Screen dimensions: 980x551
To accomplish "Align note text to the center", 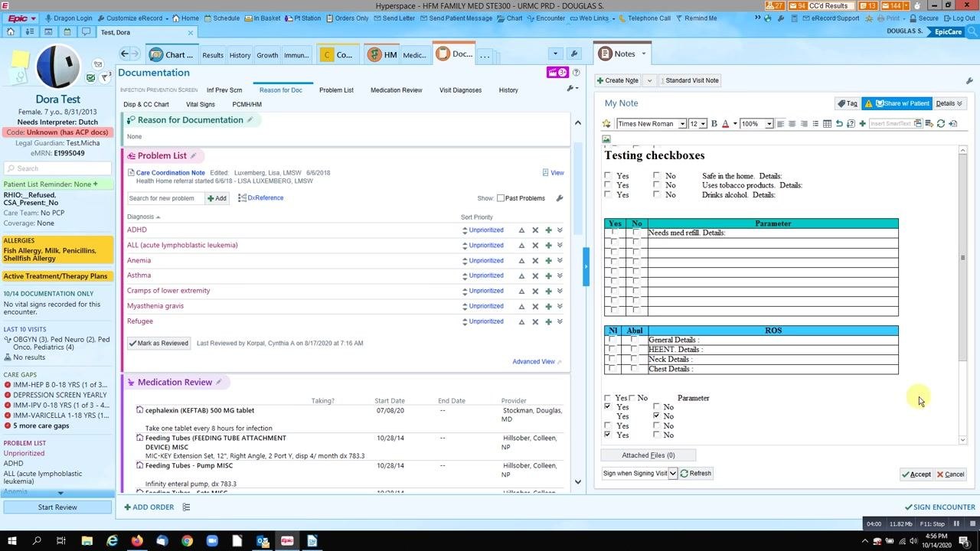I will [792, 124].
